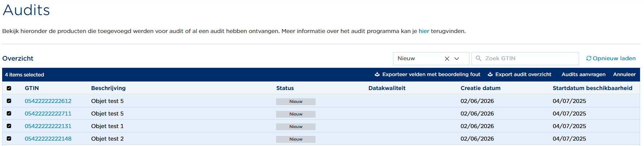Click the 'Objet test 2' description cell

(107, 139)
